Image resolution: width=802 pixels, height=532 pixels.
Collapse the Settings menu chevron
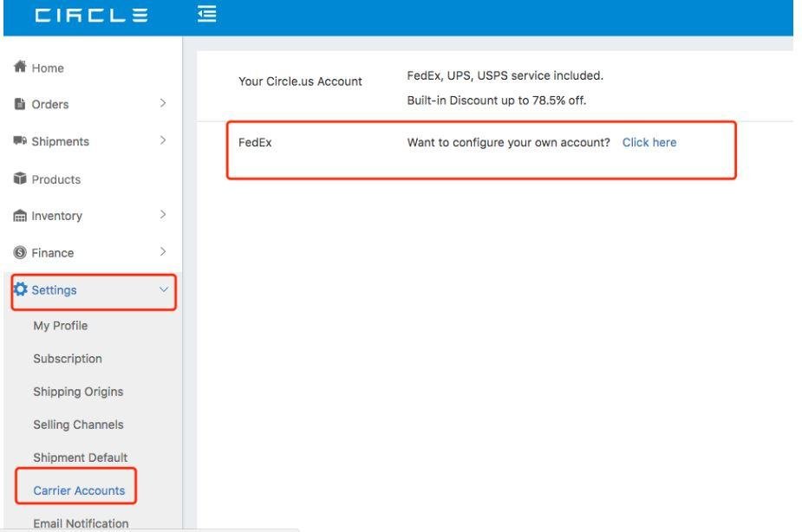pyautogui.click(x=163, y=290)
